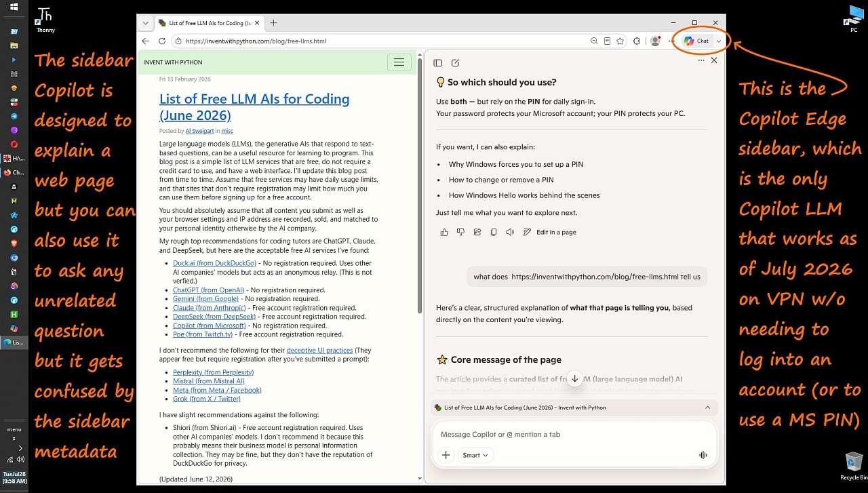This screenshot has height=493, width=868.
Task: Open the browser profile avatar
Action: [x=655, y=41]
